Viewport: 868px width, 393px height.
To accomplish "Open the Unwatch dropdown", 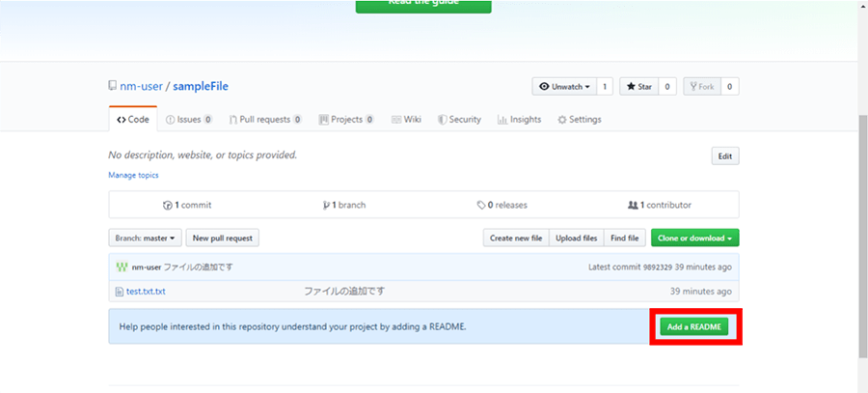I will (564, 87).
